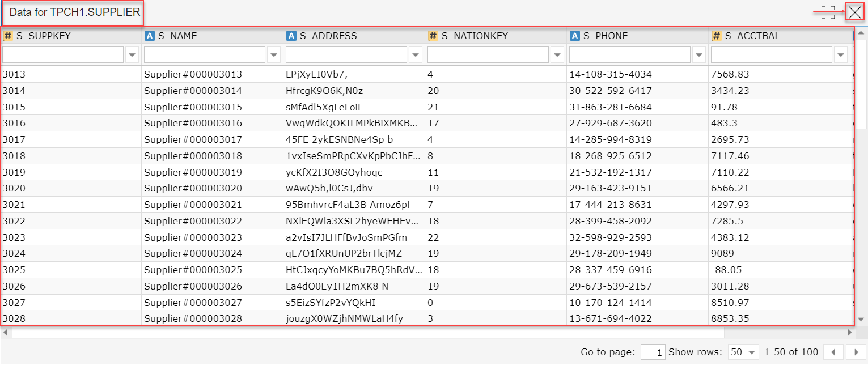The width and height of the screenshot is (868, 366).
Task: Click the text type icon on S_PHONE header
Action: (x=574, y=35)
